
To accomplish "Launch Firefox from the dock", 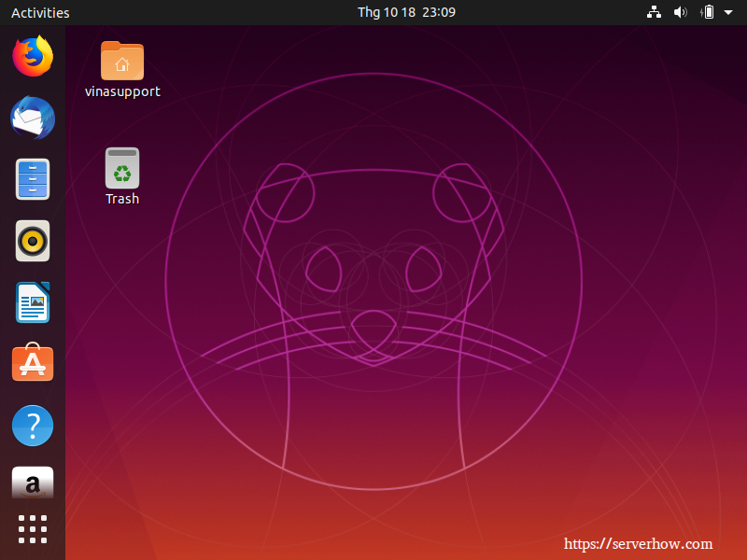I will (33, 56).
